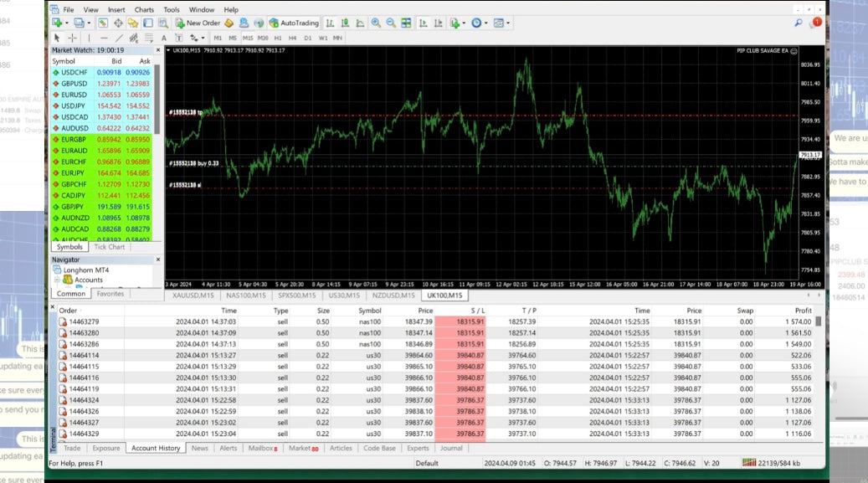Close the Navigator panel

[157, 259]
